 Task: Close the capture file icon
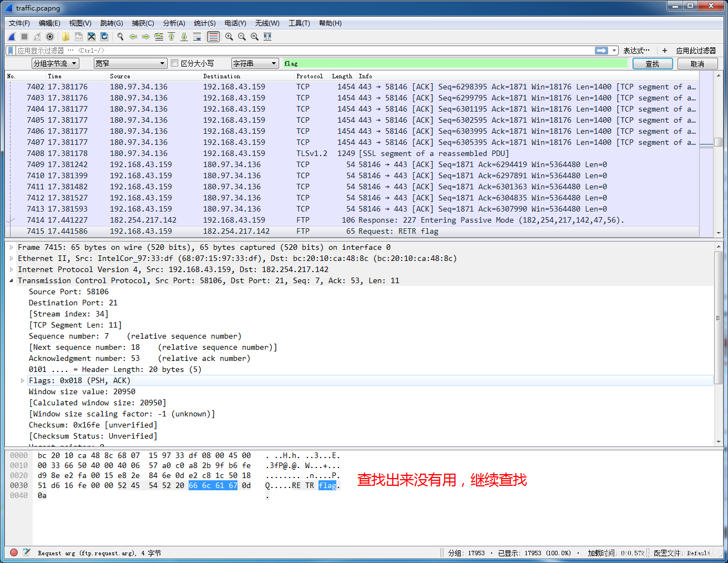[92, 37]
